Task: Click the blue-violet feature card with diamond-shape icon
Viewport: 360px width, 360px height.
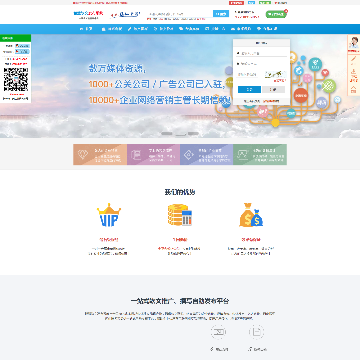Action: coord(207,155)
